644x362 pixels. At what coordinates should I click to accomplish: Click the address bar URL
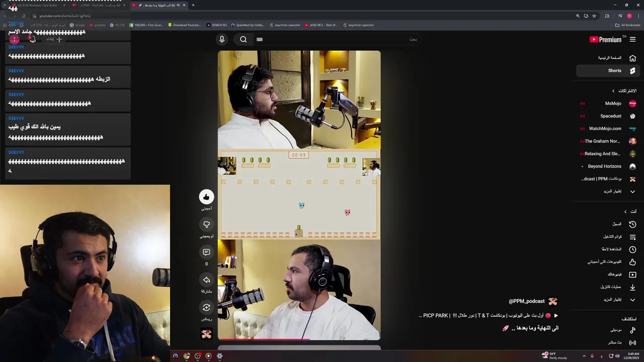tap(65, 16)
